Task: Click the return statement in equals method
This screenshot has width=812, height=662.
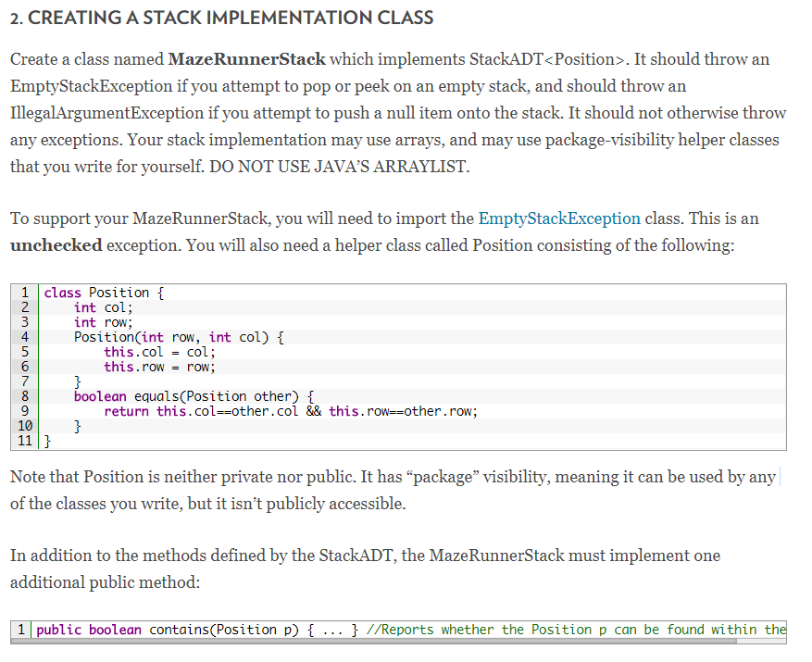Action: (291, 411)
